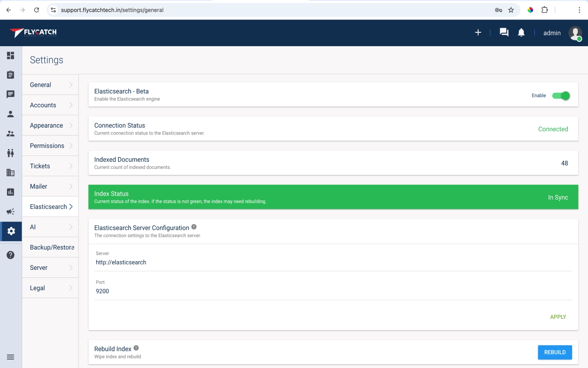Click the APPLY button
The image size is (588, 368).
[558, 317]
